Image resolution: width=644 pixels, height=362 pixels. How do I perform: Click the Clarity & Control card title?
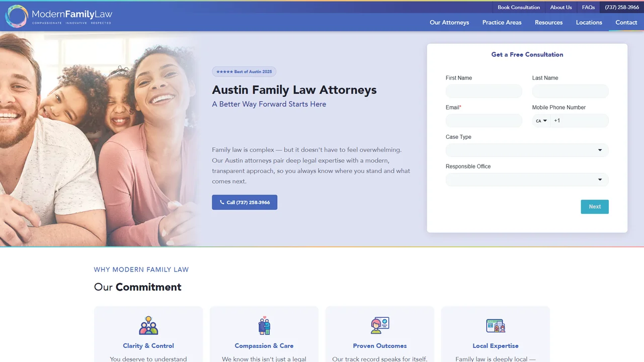148,346
